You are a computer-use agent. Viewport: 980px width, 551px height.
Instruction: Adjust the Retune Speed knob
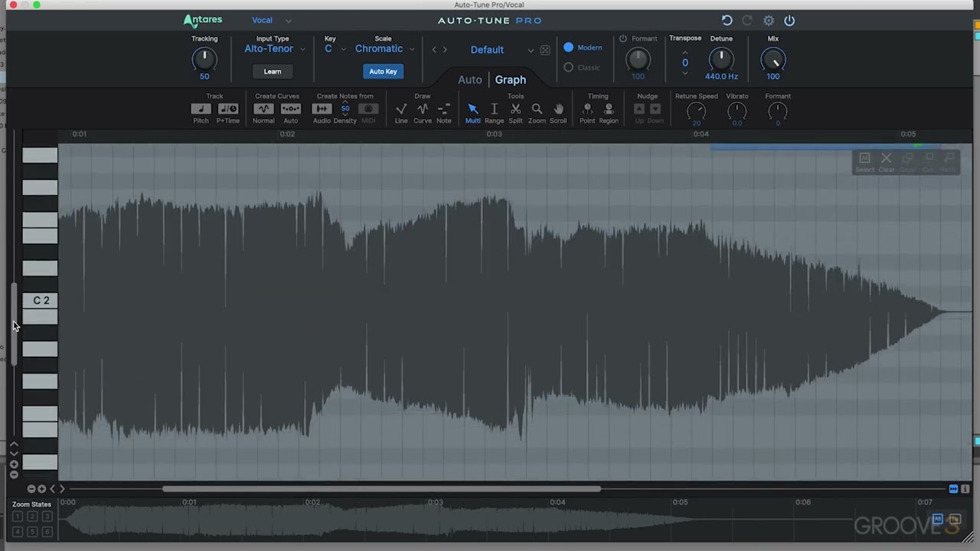[696, 112]
